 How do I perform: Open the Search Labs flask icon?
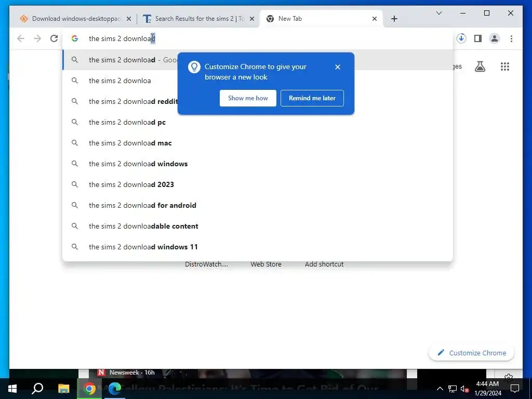point(480,66)
